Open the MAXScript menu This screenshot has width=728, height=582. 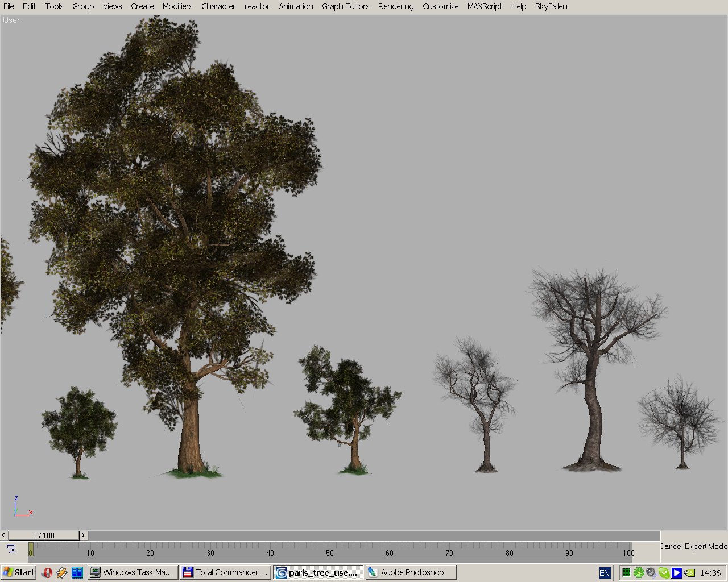485,6
